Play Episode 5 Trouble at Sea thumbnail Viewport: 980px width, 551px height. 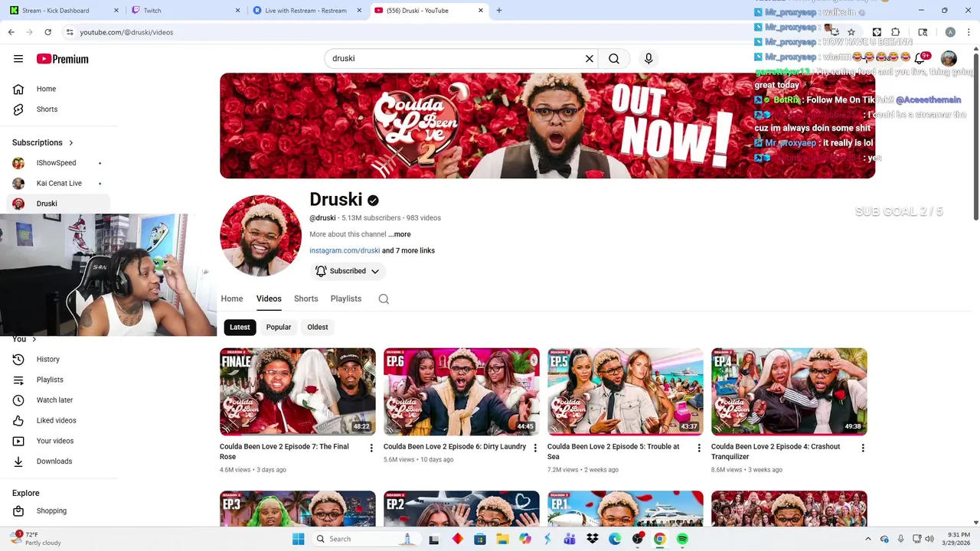[626, 392]
